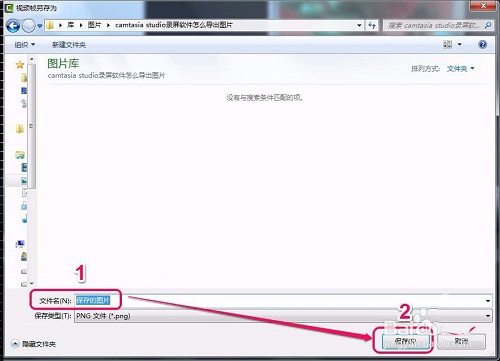Viewport: 500px width, 361px height.
Task: Select Computer in the navigation pane
Action: (x=20, y=244)
